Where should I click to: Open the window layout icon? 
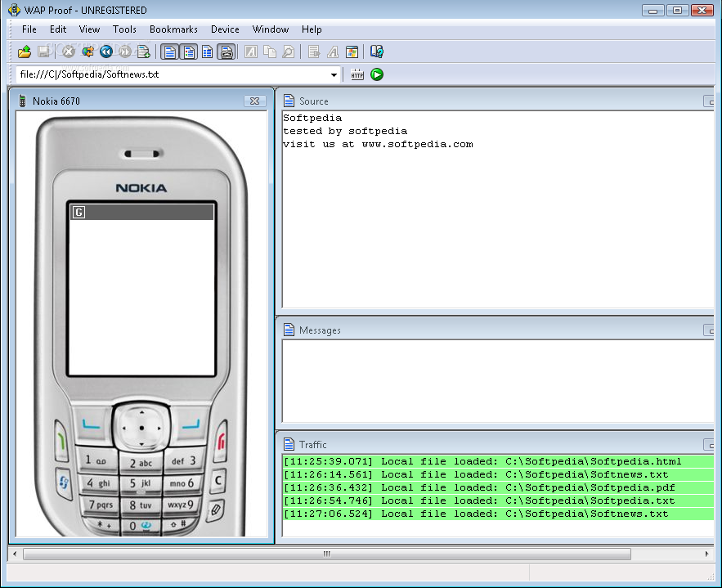pyautogui.click(x=352, y=52)
